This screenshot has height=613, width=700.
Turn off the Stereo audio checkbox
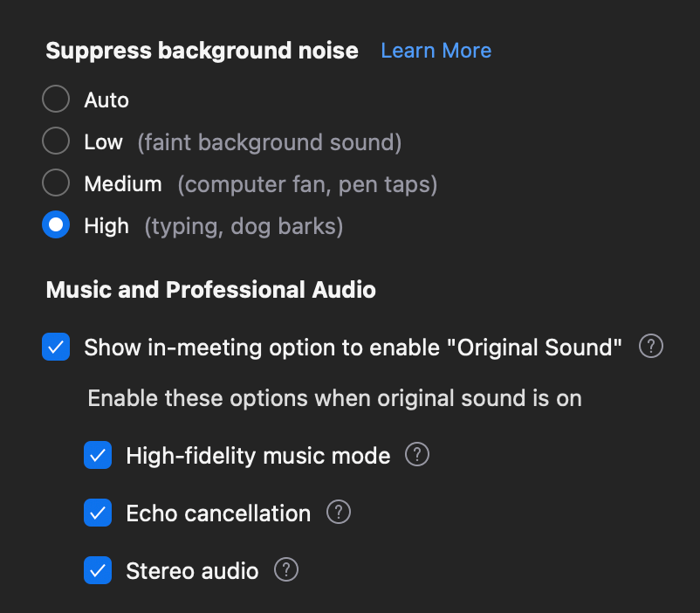point(98,571)
